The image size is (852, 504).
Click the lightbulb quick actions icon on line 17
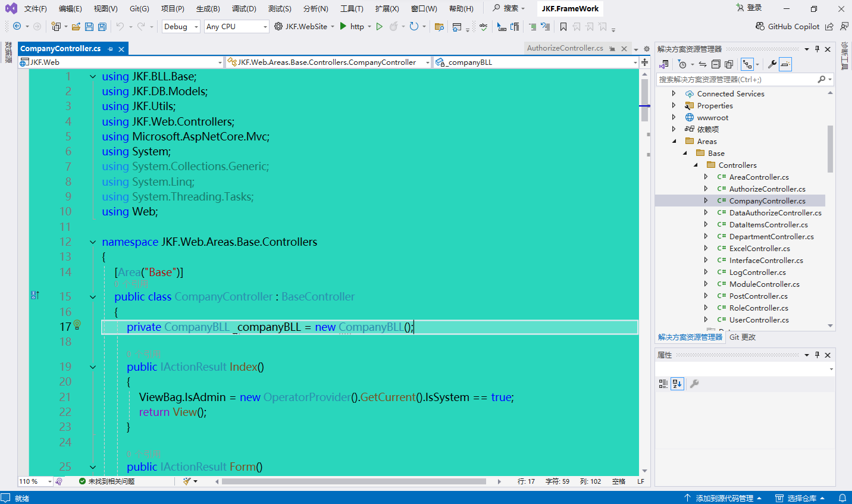[77, 325]
